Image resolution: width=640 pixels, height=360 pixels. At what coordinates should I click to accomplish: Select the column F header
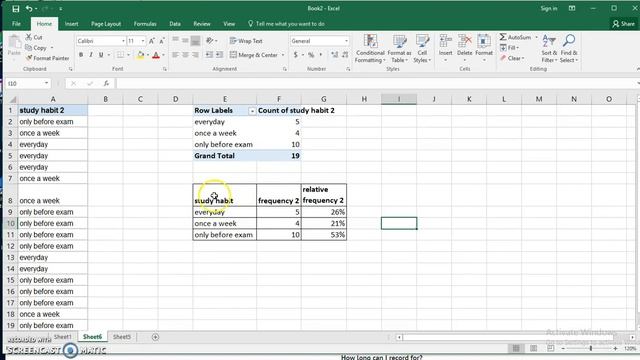(279, 99)
